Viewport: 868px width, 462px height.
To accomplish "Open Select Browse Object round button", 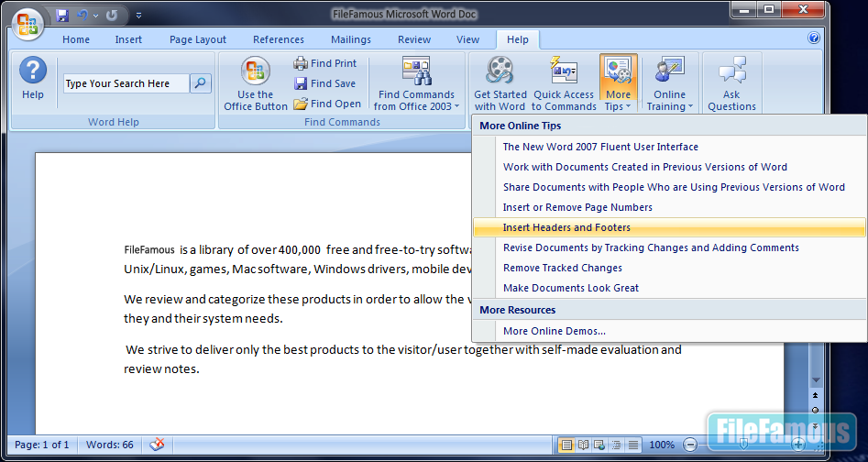I will [x=816, y=410].
